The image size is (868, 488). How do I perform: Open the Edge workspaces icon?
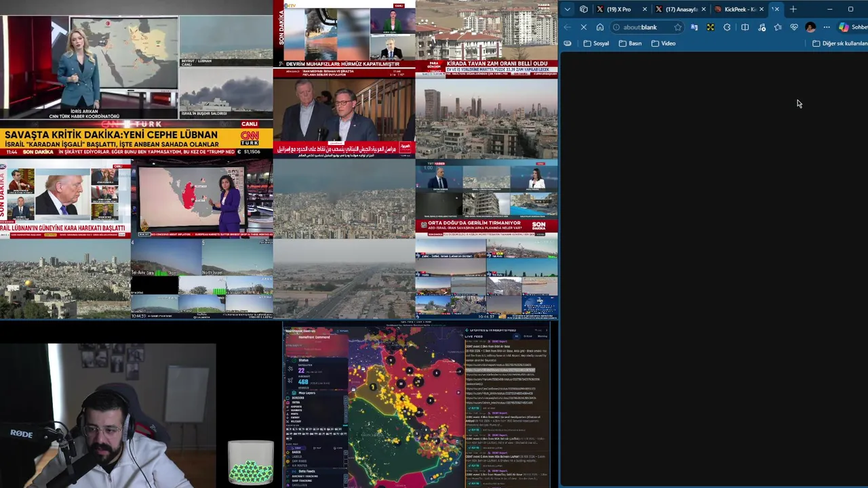(x=584, y=9)
